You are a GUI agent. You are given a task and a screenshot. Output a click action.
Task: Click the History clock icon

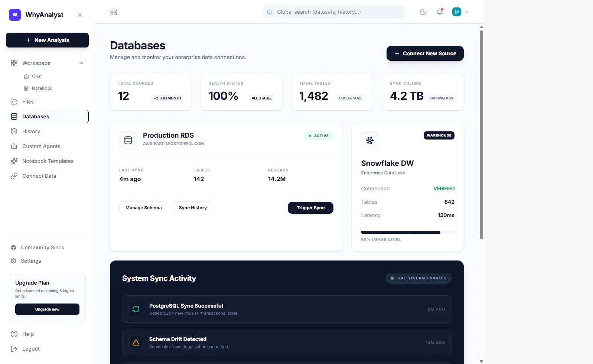tap(14, 131)
